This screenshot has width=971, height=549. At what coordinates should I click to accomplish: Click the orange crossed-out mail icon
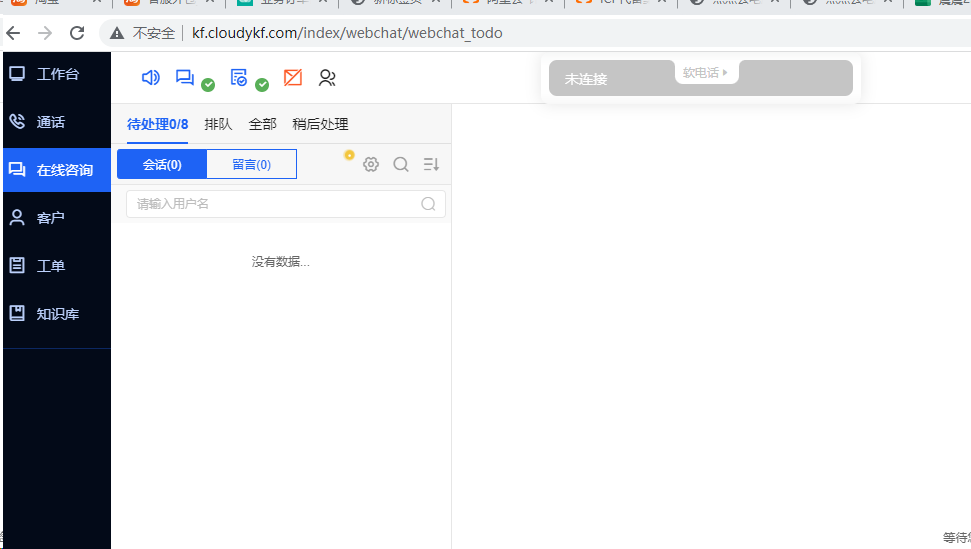[293, 78]
